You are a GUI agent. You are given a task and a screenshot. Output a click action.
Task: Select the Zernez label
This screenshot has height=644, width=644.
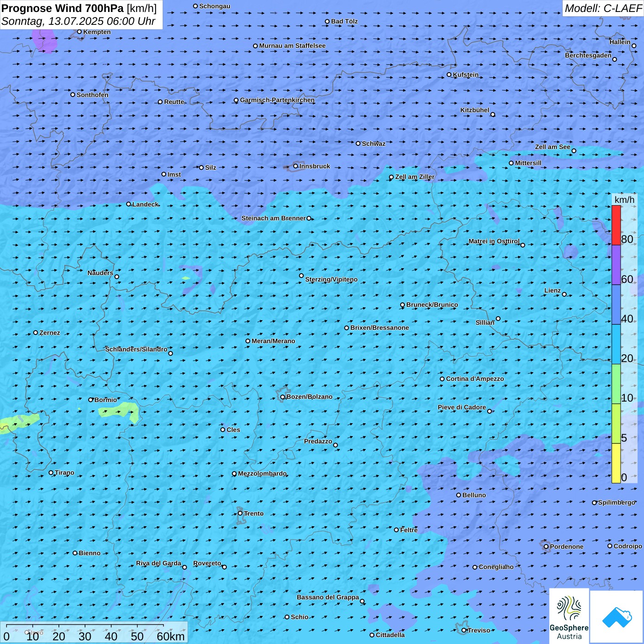click(50, 333)
